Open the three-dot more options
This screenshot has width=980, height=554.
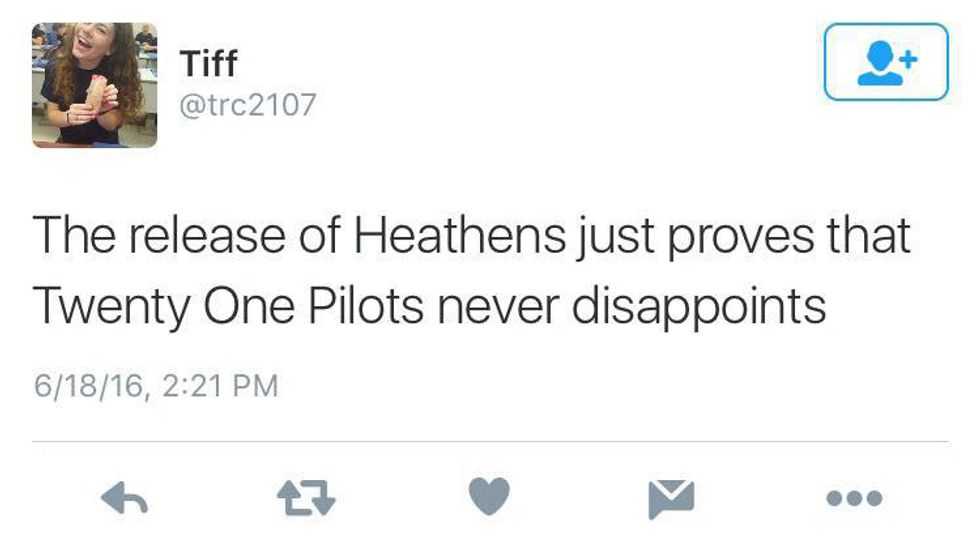(x=853, y=497)
